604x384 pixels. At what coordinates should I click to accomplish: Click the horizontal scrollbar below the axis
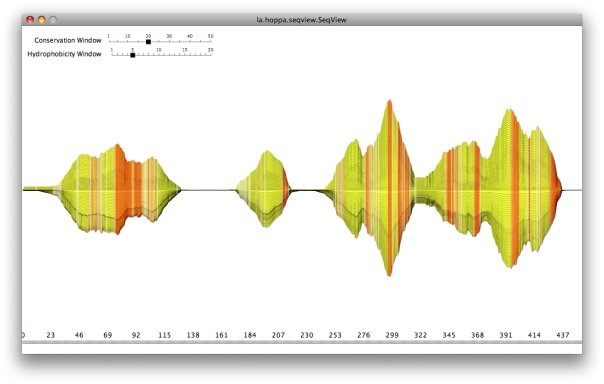[x=302, y=342]
